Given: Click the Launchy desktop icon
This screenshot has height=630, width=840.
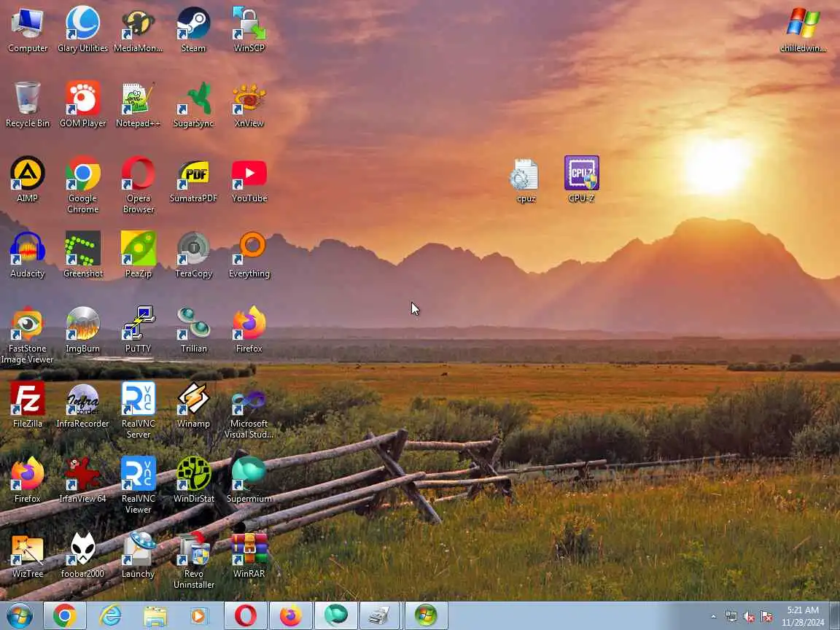Looking at the screenshot, I should coord(139,555).
